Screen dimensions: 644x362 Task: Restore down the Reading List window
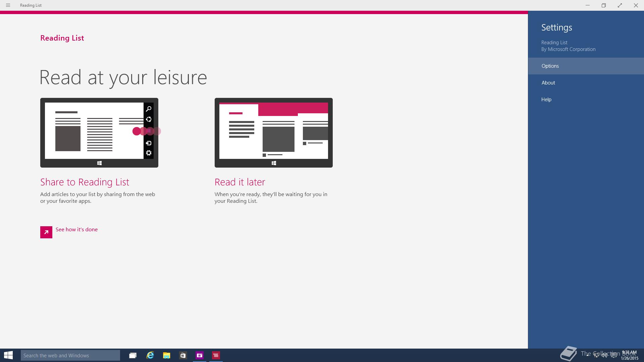[x=604, y=5]
